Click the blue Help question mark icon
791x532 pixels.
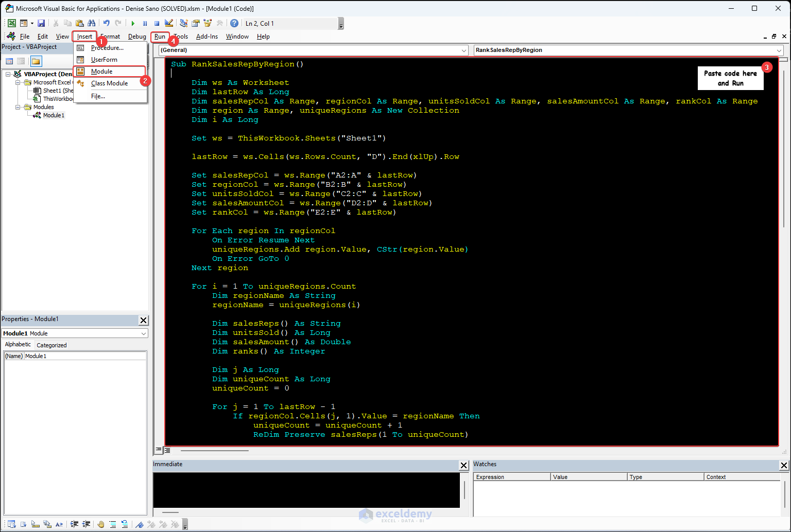pyautogui.click(x=234, y=23)
